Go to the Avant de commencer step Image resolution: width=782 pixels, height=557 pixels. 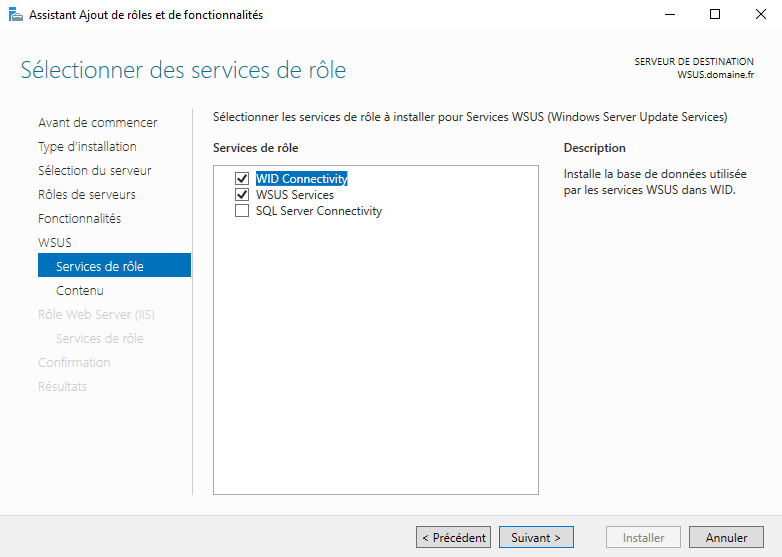pos(98,123)
